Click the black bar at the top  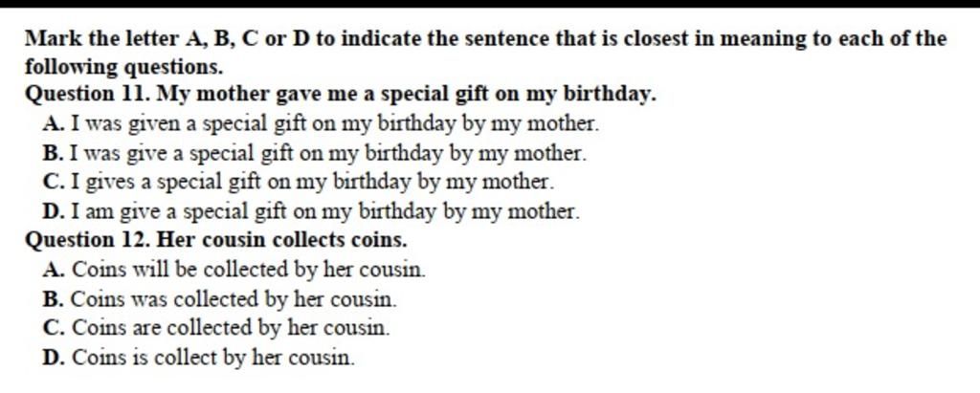click(x=490, y=4)
